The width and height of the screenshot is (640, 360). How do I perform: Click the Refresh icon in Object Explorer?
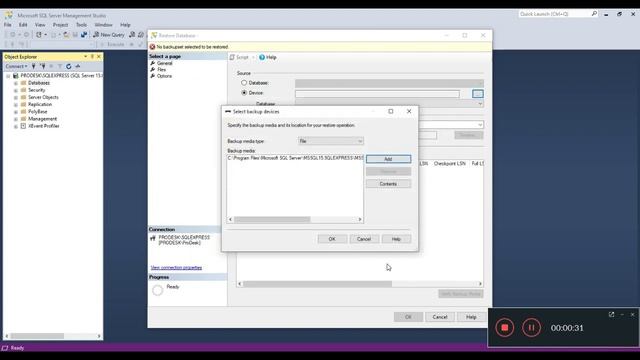point(69,66)
